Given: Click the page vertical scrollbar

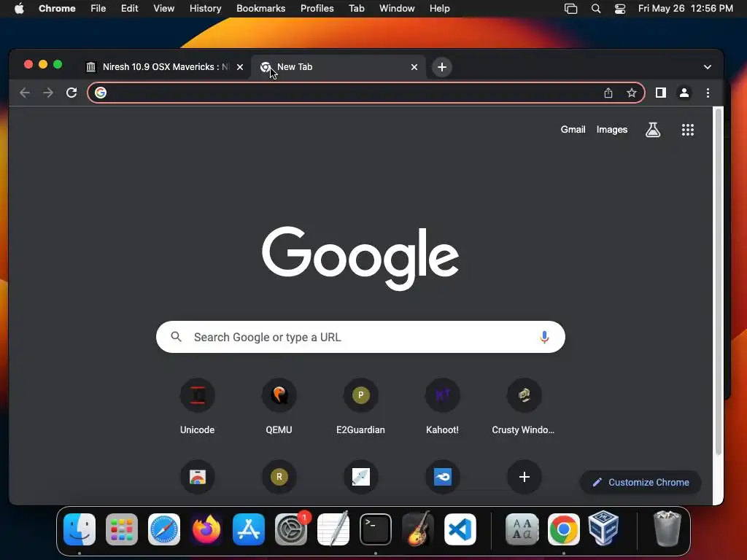Looking at the screenshot, I should point(718,281).
